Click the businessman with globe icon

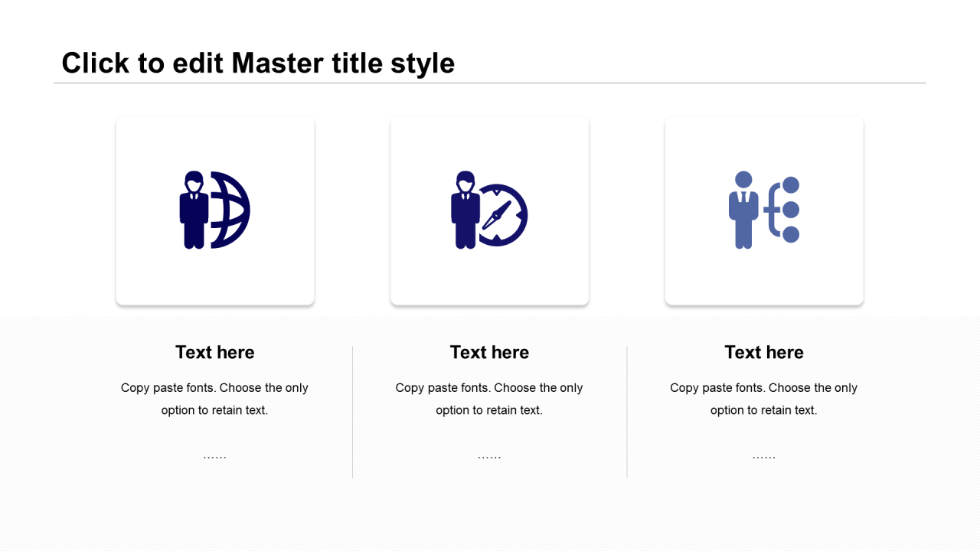215,210
